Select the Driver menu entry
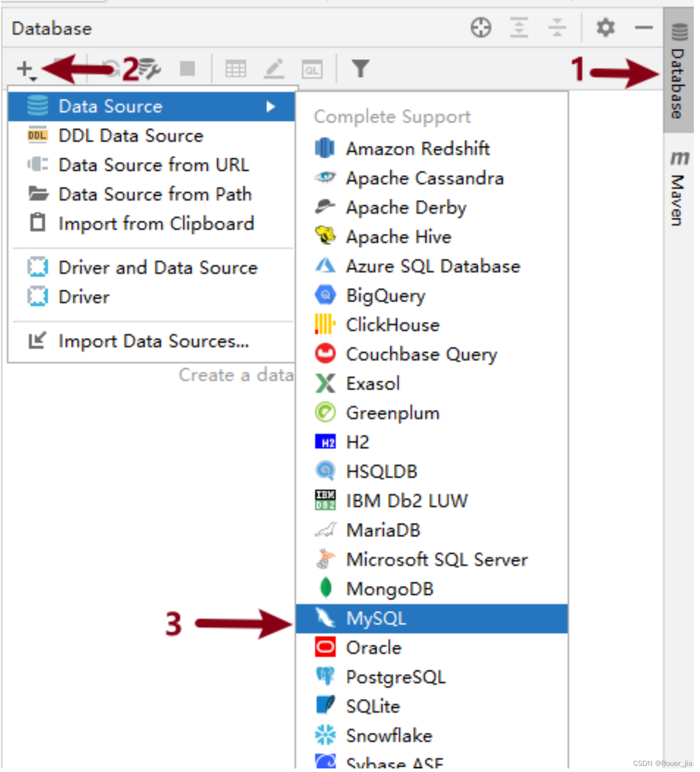 click(x=151, y=297)
